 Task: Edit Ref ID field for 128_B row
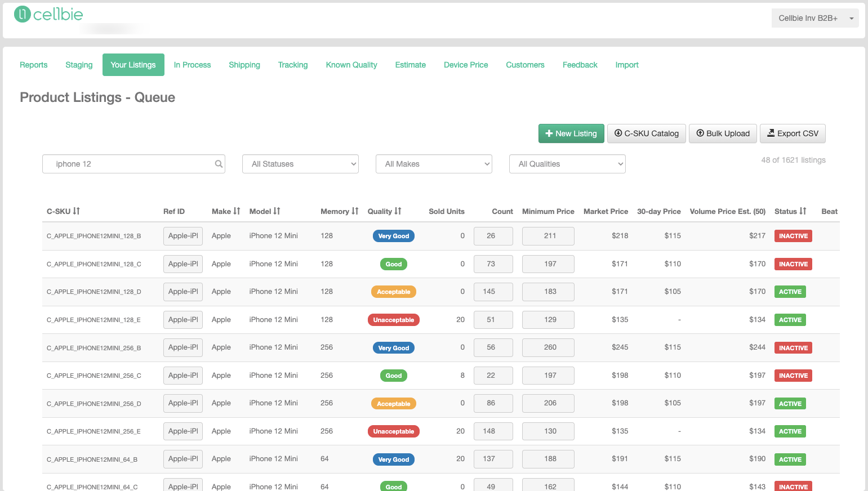click(x=183, y=236)
